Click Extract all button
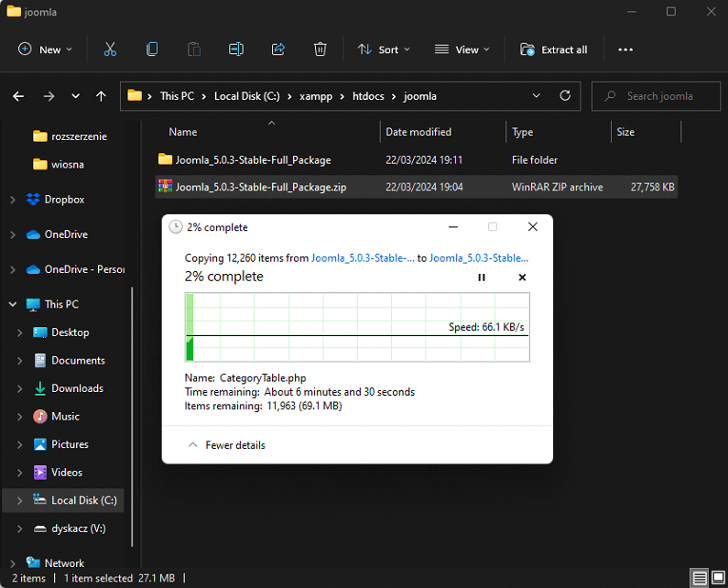728x588 pixels. pyautogui.click(x=554, y=49)
